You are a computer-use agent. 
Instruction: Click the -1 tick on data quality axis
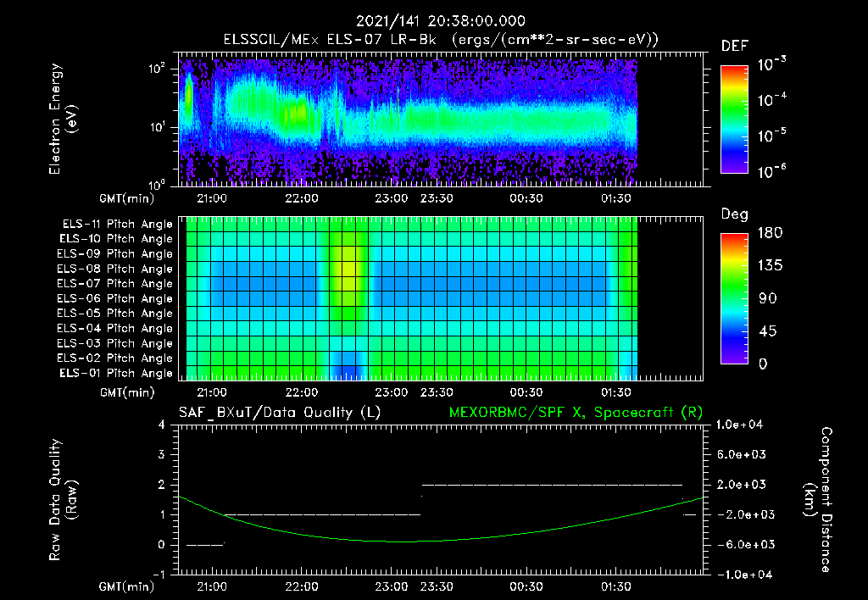159,575
